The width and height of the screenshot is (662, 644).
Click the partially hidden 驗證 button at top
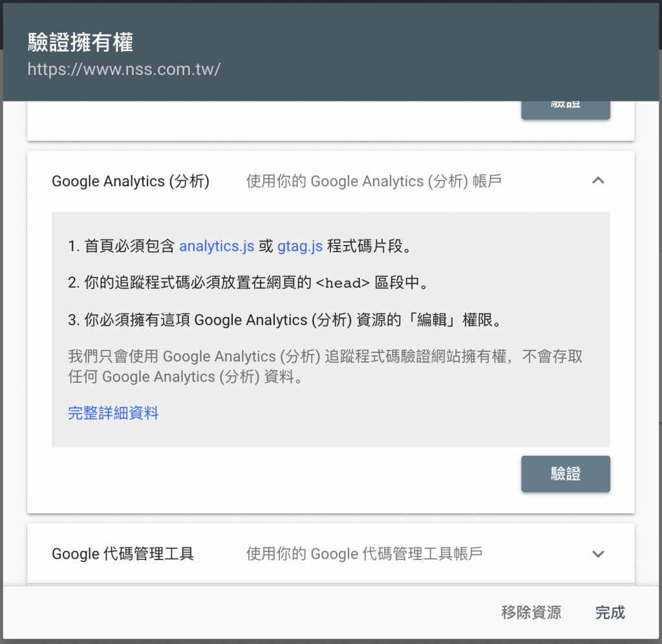tap(565, 110)
